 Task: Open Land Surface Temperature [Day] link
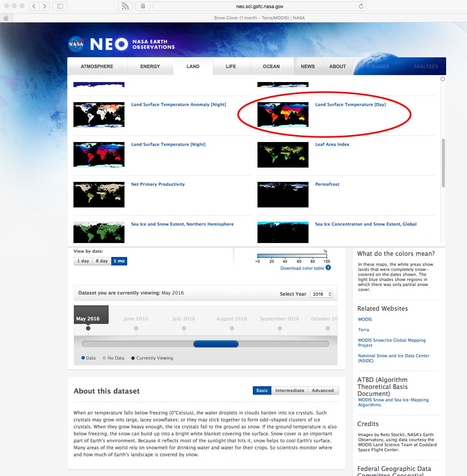(350, 104)
